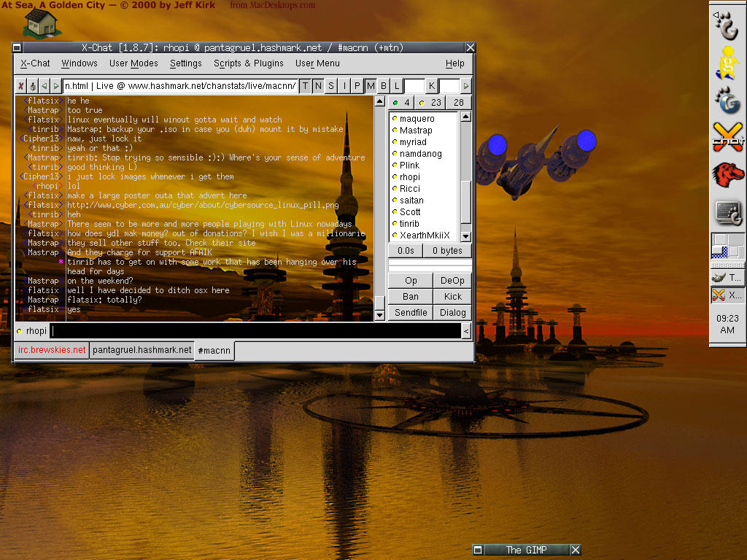
Task: Click the channel topic text field
Action: 181,86
